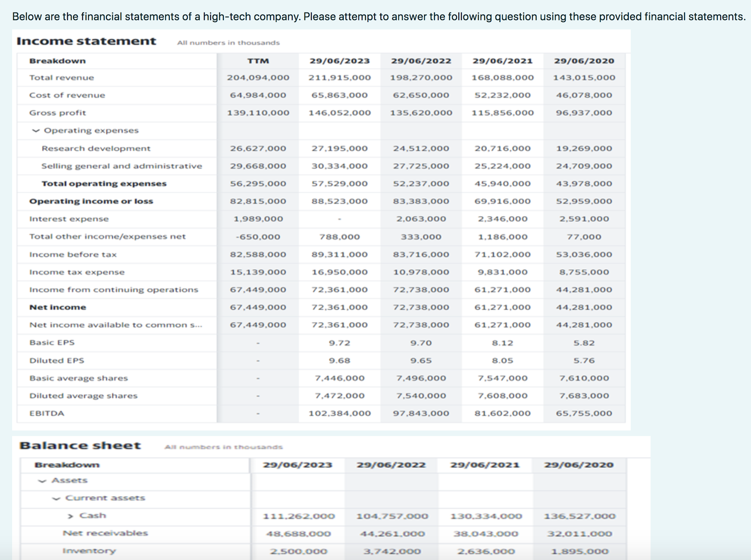The height and width of the screenshot is (560, 751).
Task: Select the Research development row label
Action: click(96, 148)
